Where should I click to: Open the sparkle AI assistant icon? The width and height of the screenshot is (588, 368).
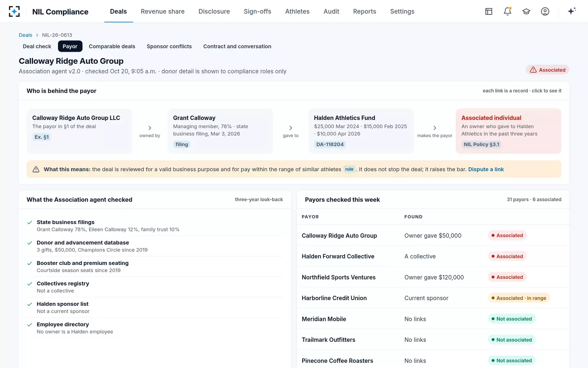point(572,11)
